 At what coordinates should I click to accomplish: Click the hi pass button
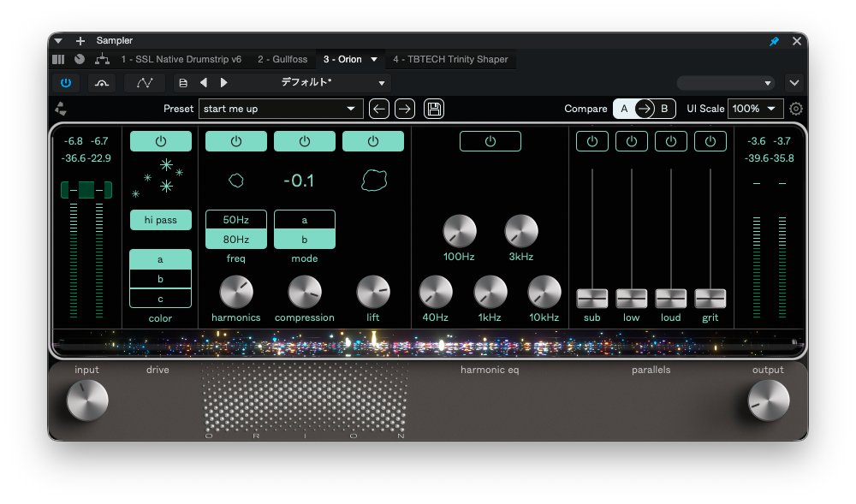[161, 220]
